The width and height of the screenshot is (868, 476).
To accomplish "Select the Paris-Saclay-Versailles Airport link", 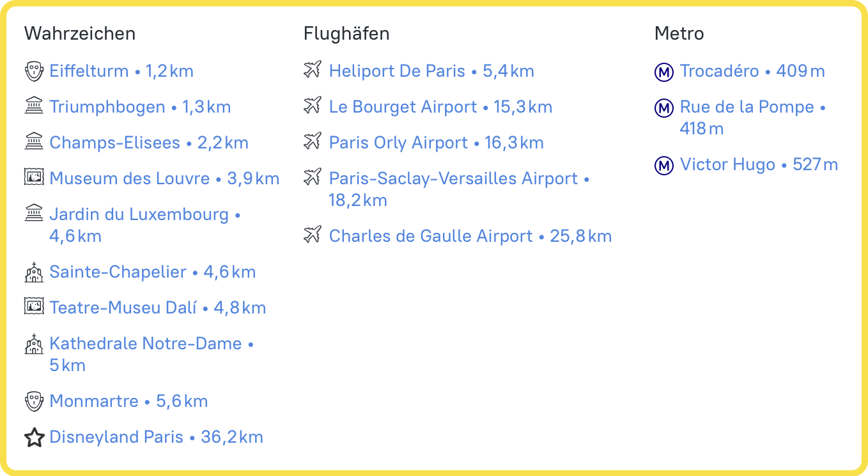I will pyautogui.click(x=453, y=178).
